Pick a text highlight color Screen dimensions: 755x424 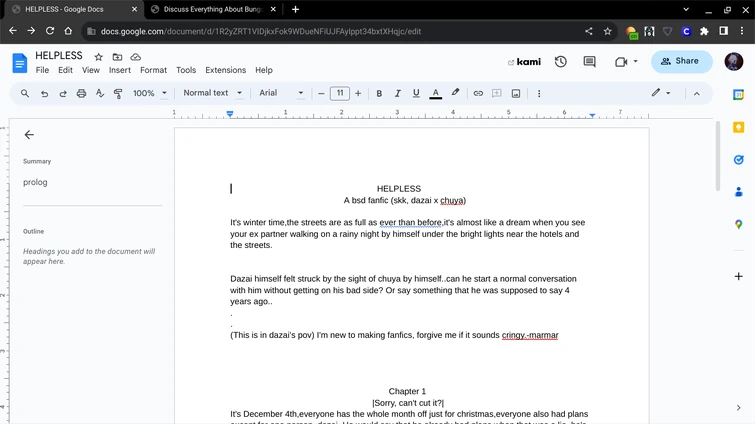[455, 93]
